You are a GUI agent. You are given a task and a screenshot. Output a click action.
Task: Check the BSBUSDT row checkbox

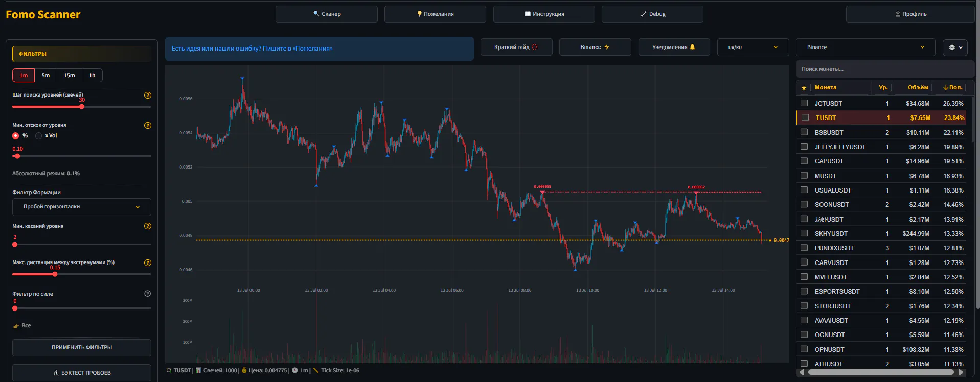[x=804, y=132]
